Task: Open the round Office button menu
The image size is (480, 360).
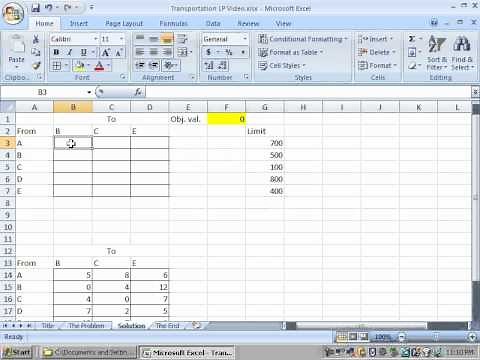Action: click(13, 13)
